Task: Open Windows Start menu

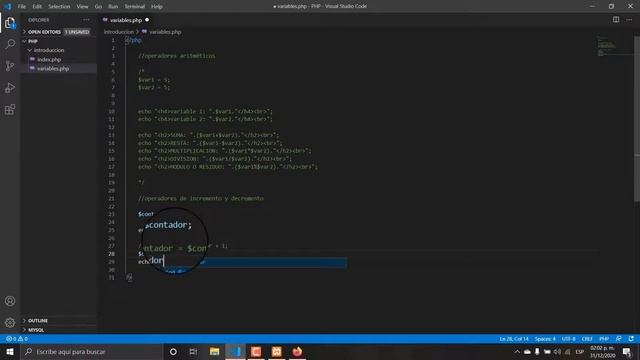Action: pos(10,351)
